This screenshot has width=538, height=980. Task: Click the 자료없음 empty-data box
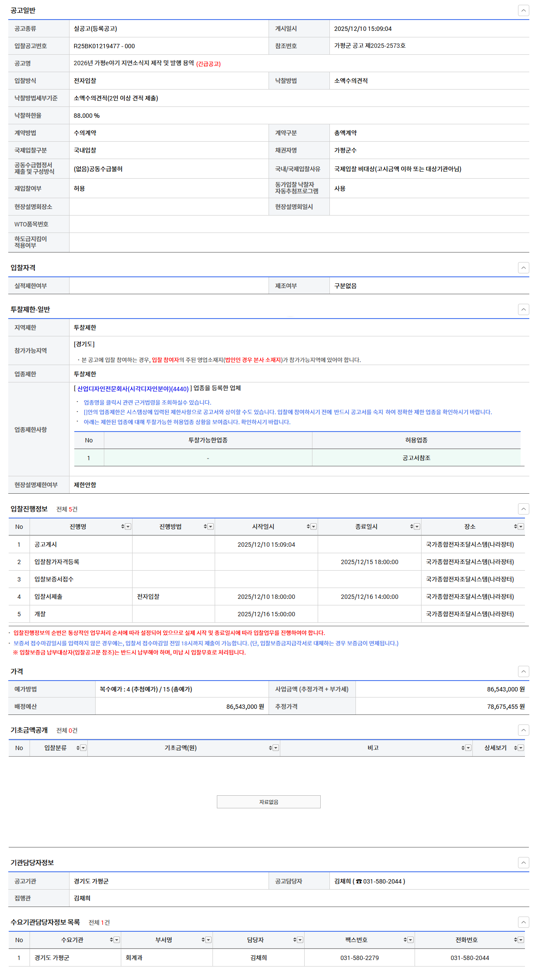269,802
